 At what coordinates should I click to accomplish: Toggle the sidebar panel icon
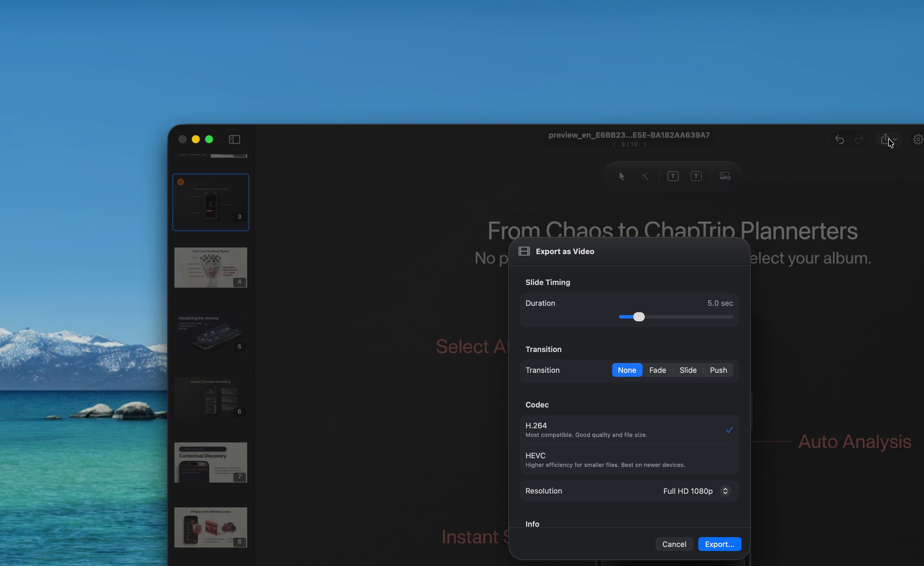pos(234,139)
